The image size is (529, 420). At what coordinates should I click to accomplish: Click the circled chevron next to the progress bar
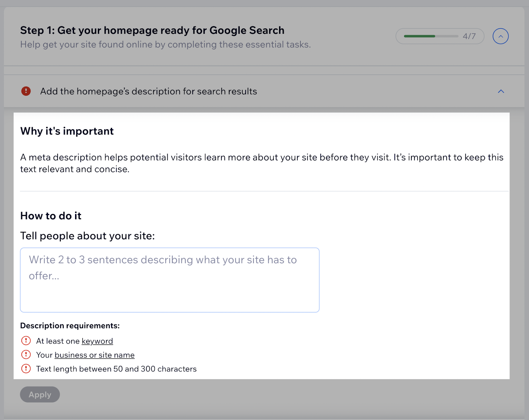501,36
